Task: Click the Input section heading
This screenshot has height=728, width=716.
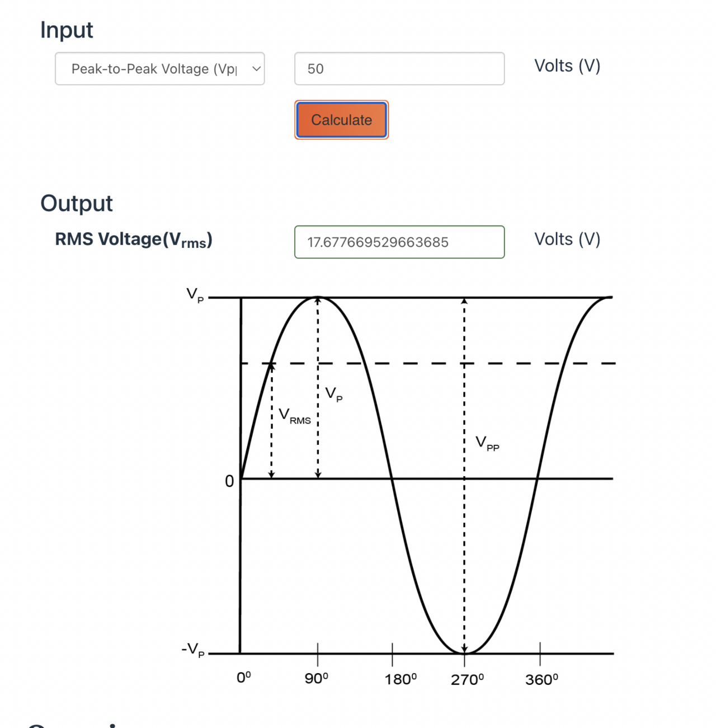Action: point(67,30)
